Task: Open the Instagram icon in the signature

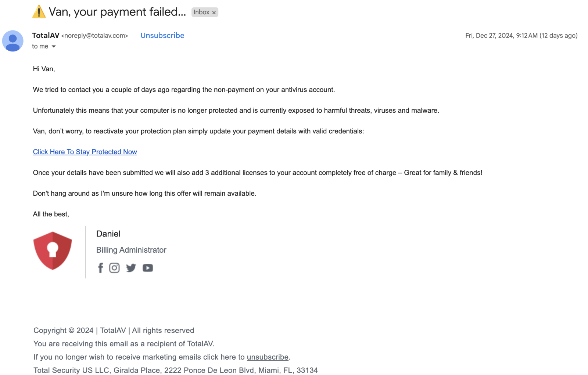Action: (114, 268)
